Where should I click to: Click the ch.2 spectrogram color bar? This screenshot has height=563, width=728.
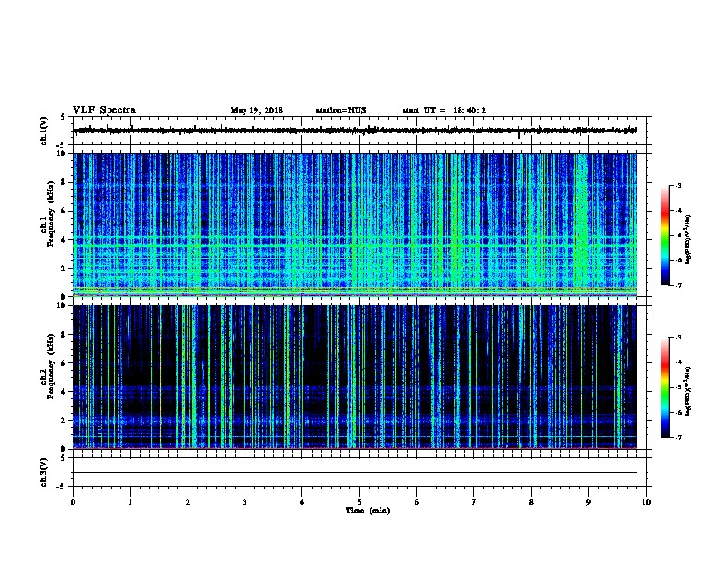[x=665, y=387]
